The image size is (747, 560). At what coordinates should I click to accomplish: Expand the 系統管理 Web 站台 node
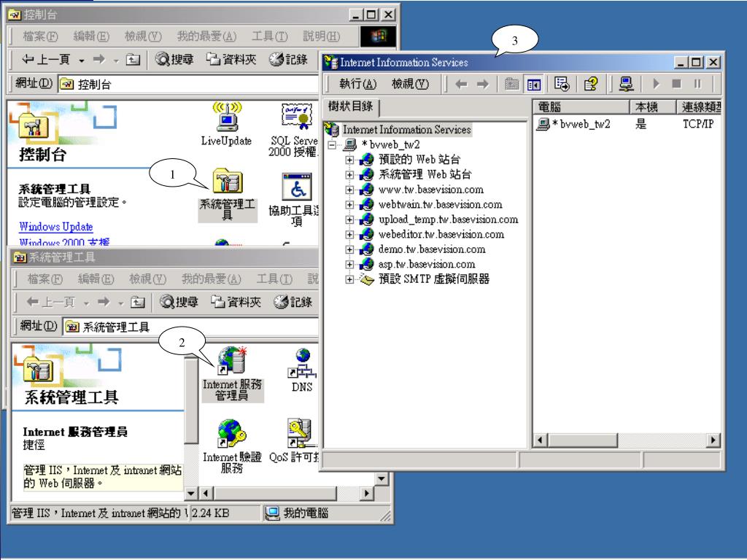pyautogui.click(x=349, y=175)
